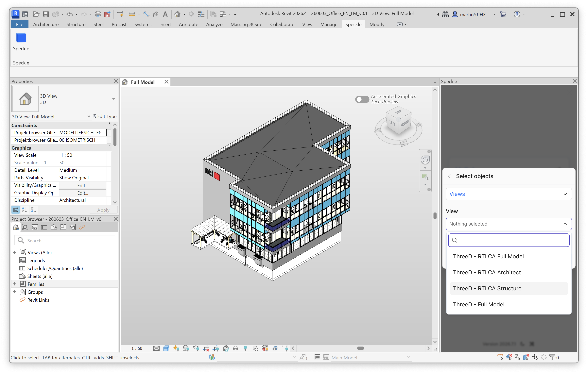Click the Save icon in quick access toolbar

tap(46, 14)
